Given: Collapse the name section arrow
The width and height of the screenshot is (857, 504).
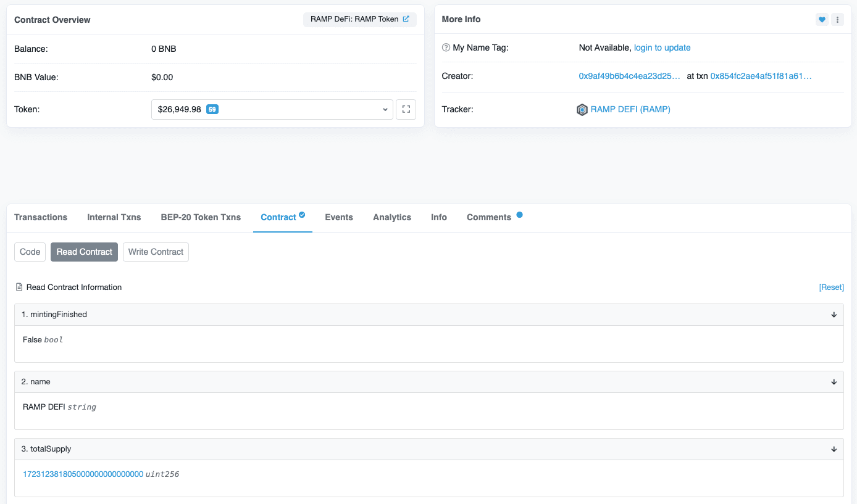Looking at the screenshot, I should point(834,382).
